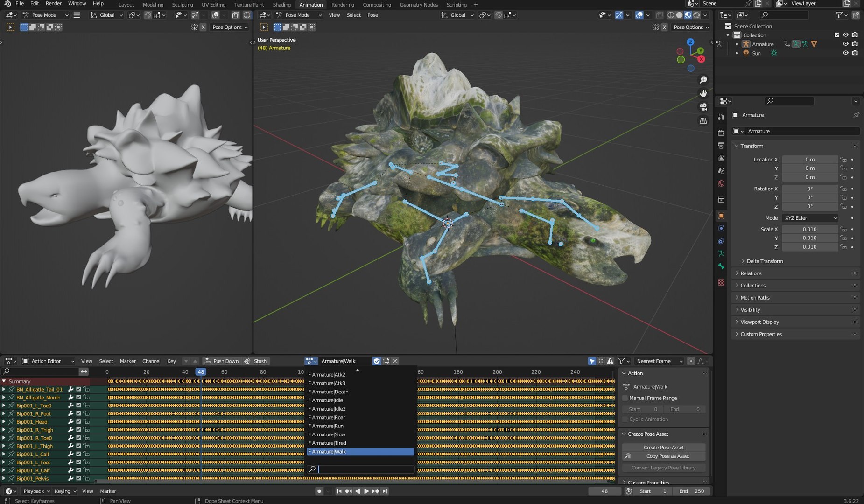The width and height of the screenshot is (864, 504).
Task: Lock the Bip001_Pelvis channel
Action: pos(86,478)
